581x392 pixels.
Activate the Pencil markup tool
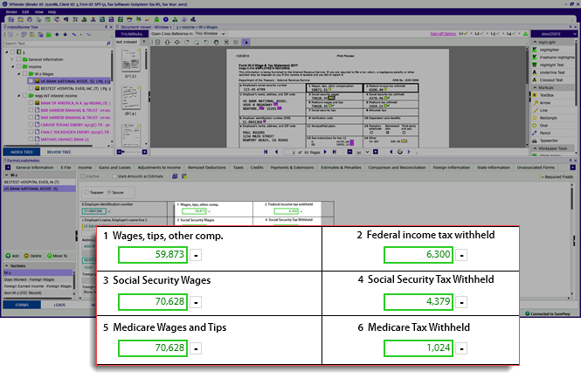547,134
